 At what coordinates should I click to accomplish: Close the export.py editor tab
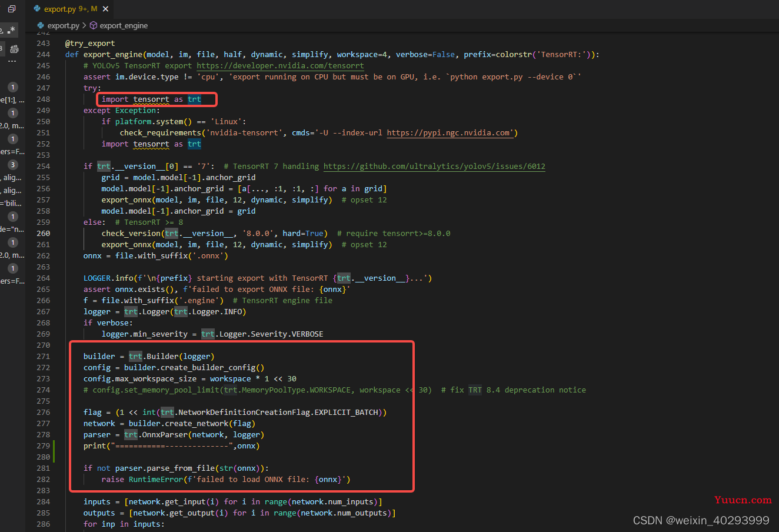(105, 9)
